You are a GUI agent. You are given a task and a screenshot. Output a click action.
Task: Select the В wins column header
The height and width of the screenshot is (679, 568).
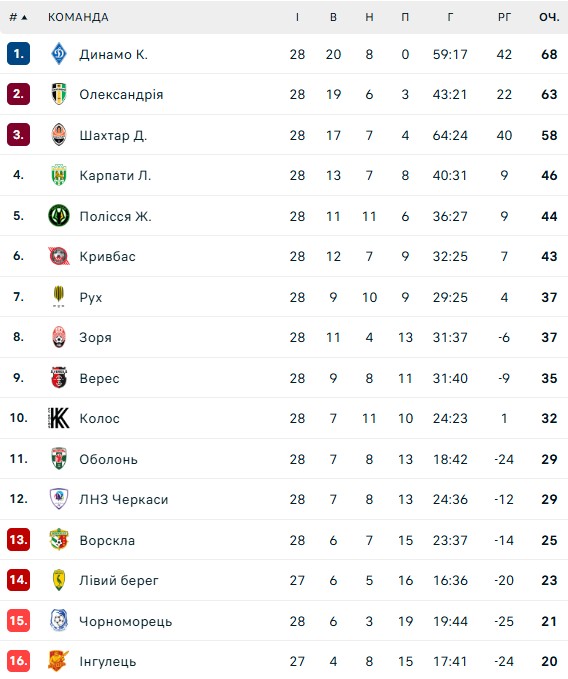[333, 17]
